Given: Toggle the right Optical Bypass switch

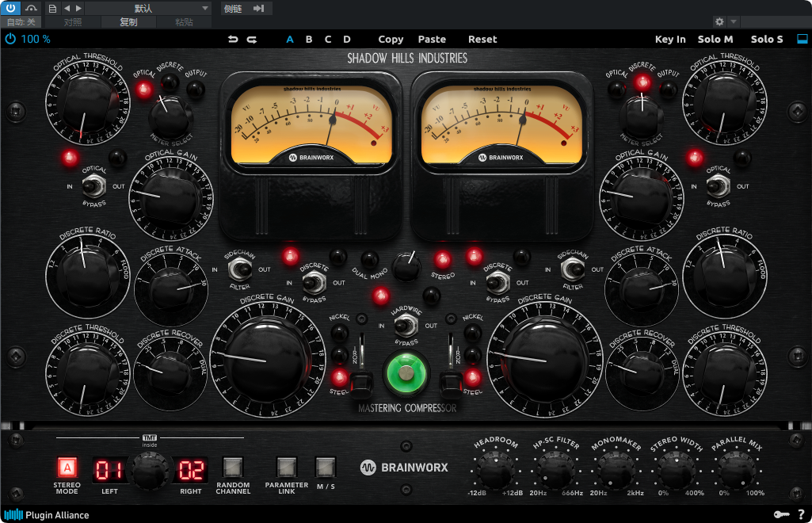Looking at the screenshot, I should [x=719, y=186].
